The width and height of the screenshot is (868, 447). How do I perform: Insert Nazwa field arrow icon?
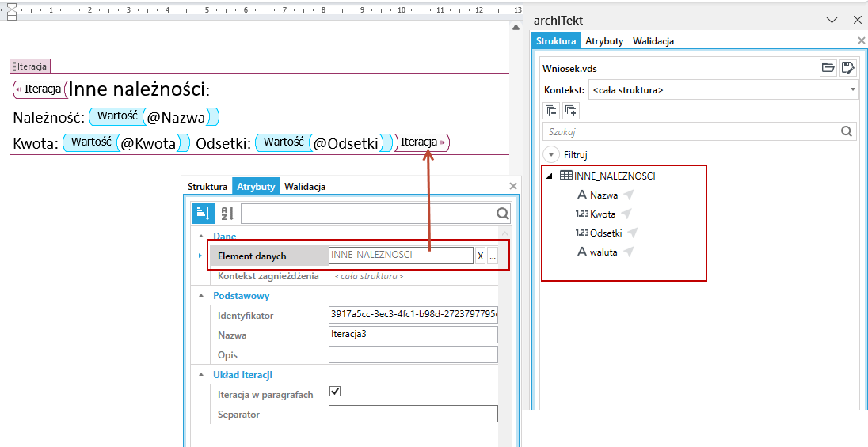(628, 195)
